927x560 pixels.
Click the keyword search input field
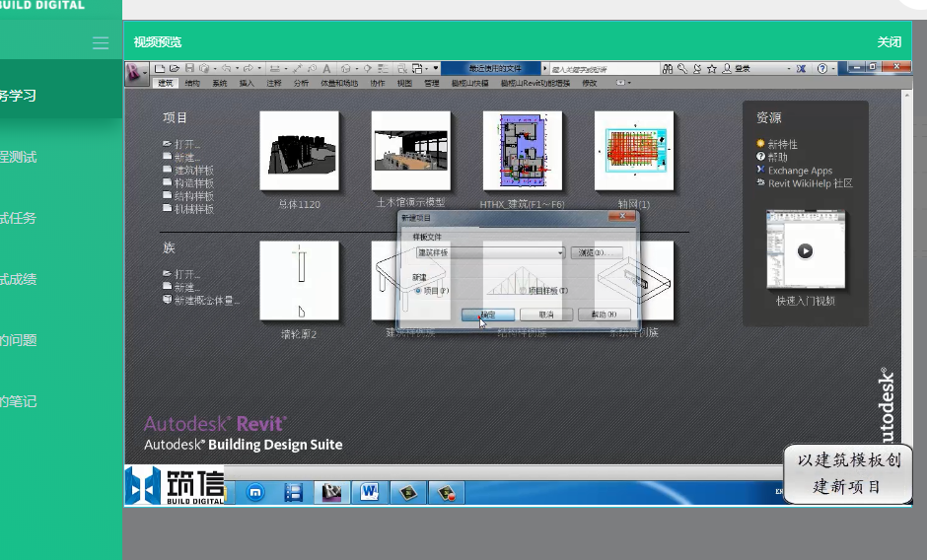pos(605,69)
